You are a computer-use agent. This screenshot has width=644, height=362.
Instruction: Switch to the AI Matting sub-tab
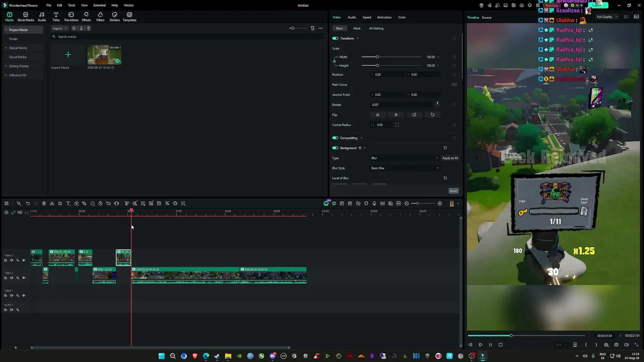(x=376, y=28)
